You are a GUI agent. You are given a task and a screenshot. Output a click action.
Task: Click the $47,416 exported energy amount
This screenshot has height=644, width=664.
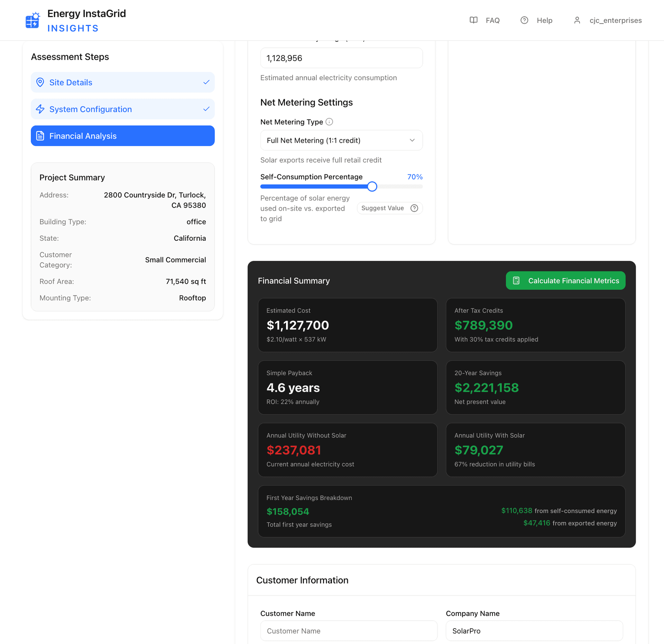click(x=536, y=523)
